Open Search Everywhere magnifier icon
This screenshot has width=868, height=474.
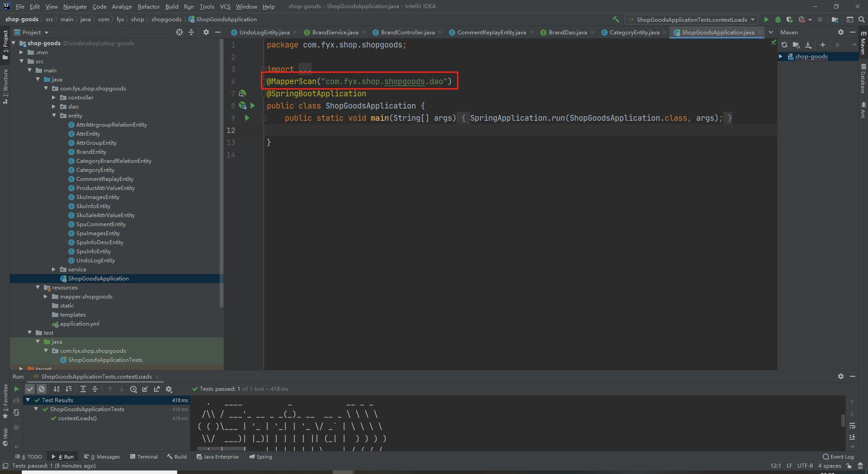point(862,19)
